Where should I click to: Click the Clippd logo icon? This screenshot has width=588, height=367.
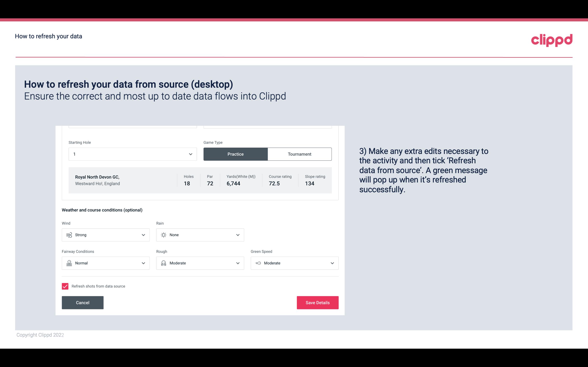tap(552, 39)
